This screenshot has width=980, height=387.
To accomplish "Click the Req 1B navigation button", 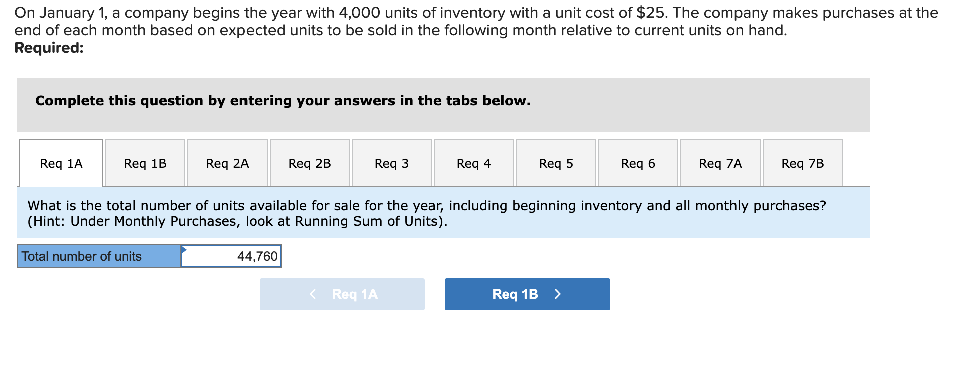I will [527, 294].
